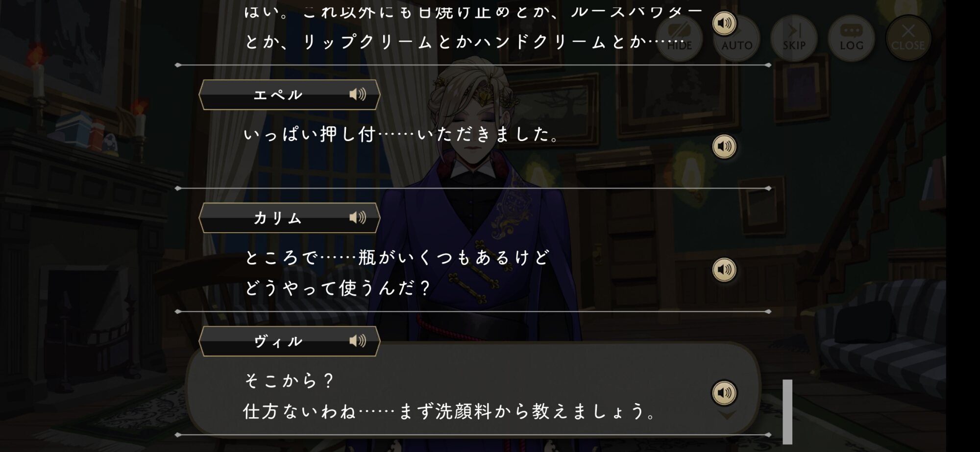Screen dimensions: 980x452
Task: Play voice on the カリム name tag
Action: (x=358, y=217)
